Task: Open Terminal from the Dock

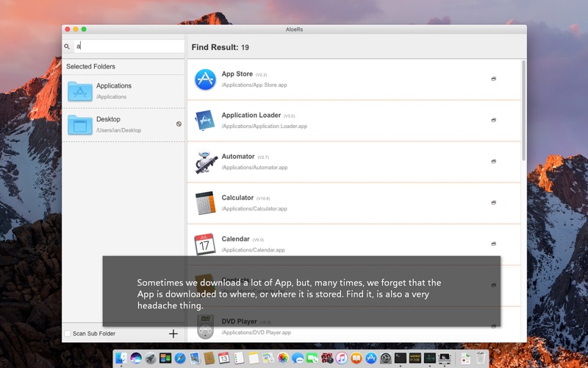Action: point(400,358)
